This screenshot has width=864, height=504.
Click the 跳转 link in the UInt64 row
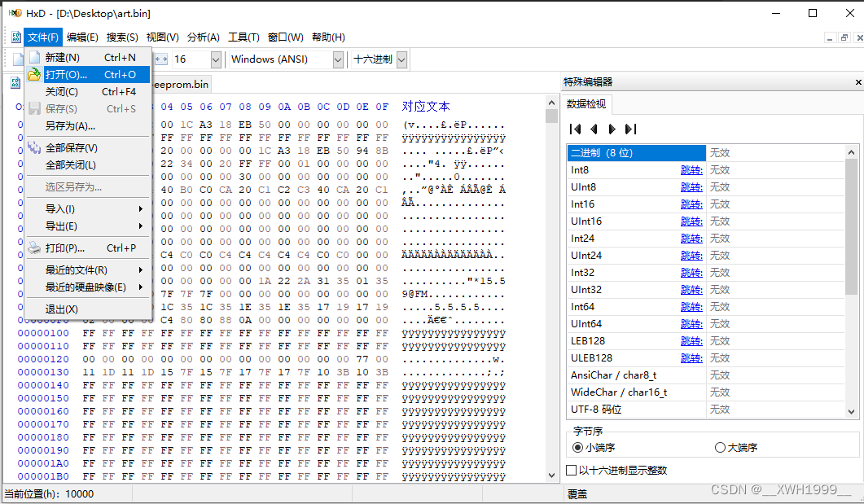[x=691, y=324]
